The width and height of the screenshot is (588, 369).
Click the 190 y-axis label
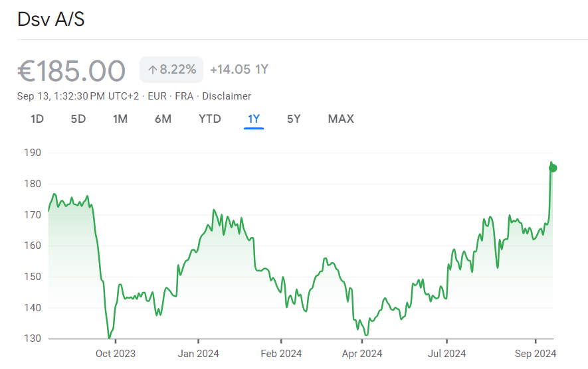pyautogui.click(x=33, y=153)
